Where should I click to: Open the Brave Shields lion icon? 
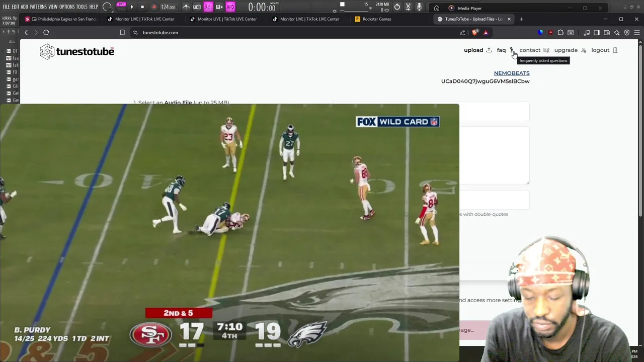pos(475,33)
